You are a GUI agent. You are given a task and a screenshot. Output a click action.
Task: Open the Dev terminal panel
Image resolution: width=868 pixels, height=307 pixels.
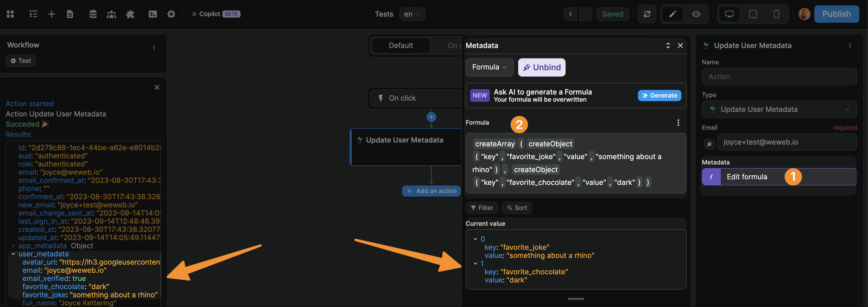(153, 14)
